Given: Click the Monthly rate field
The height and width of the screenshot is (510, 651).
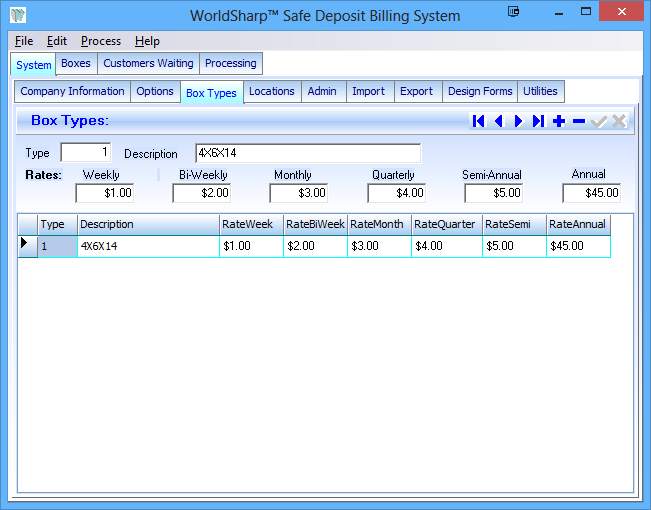Looking at the screenshot, I should (299, 193).
